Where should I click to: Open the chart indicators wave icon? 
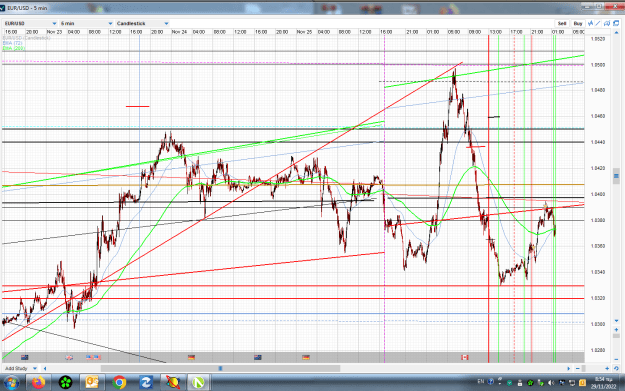(590, 24)
